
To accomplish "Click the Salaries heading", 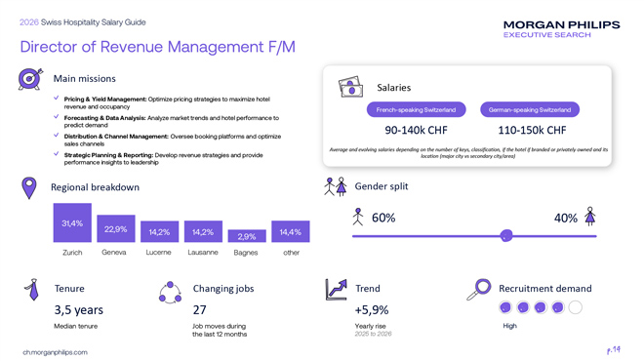I will 394,88.
